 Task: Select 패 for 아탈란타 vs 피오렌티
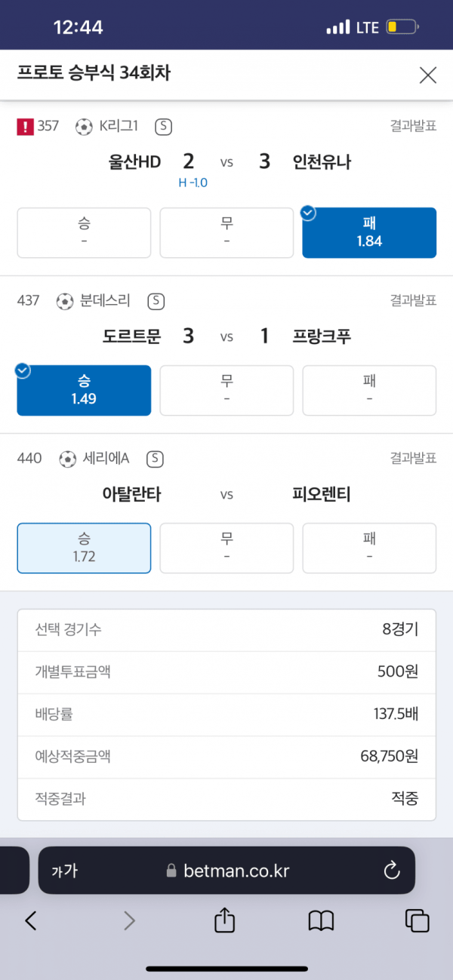click(x=369, y=548)
